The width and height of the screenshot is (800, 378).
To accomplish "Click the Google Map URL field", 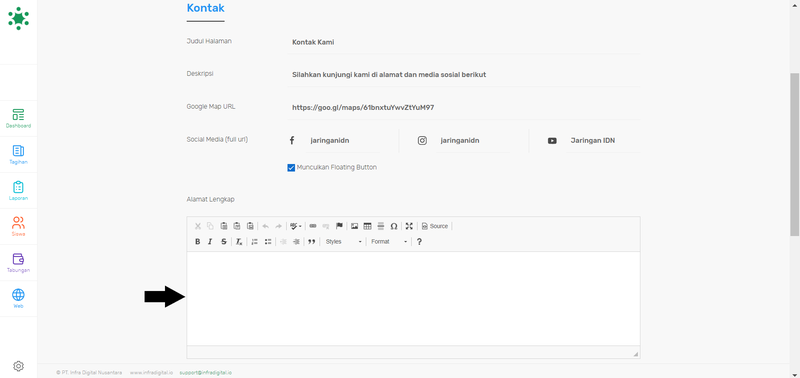I will [x=464, y=108].
